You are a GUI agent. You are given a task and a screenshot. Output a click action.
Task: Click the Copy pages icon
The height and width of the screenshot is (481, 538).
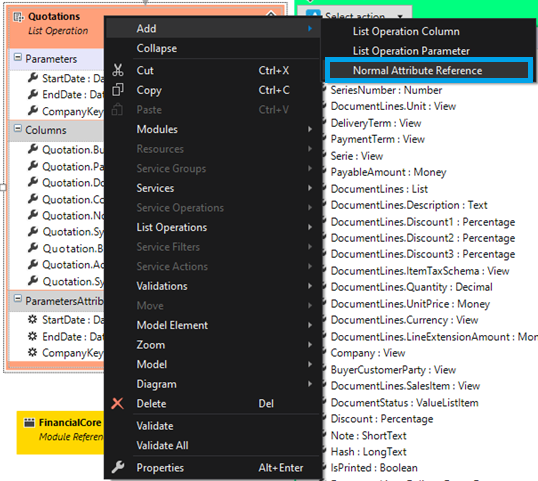pos(118,90)
